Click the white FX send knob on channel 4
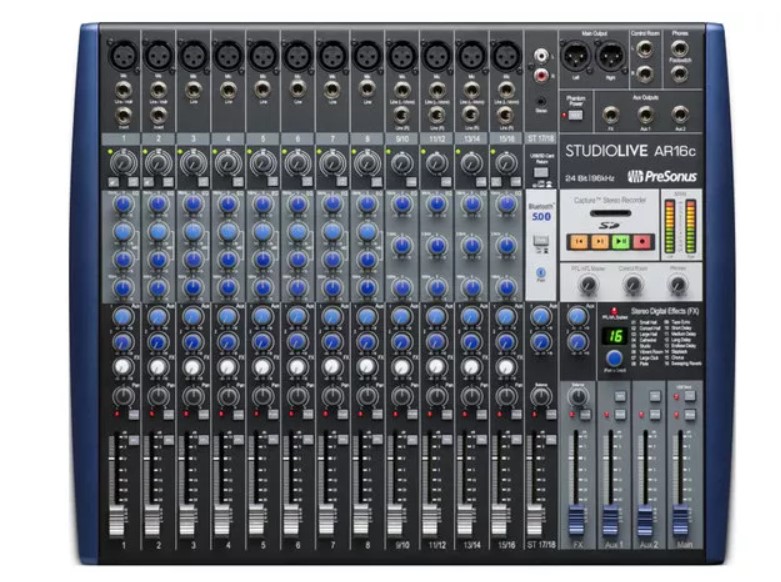 [228, 367]
